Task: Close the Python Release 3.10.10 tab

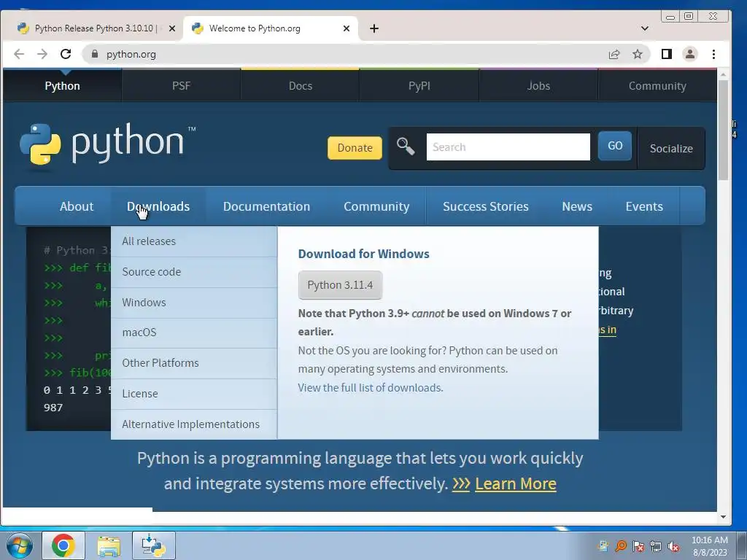Action: (x=172, y=28)
